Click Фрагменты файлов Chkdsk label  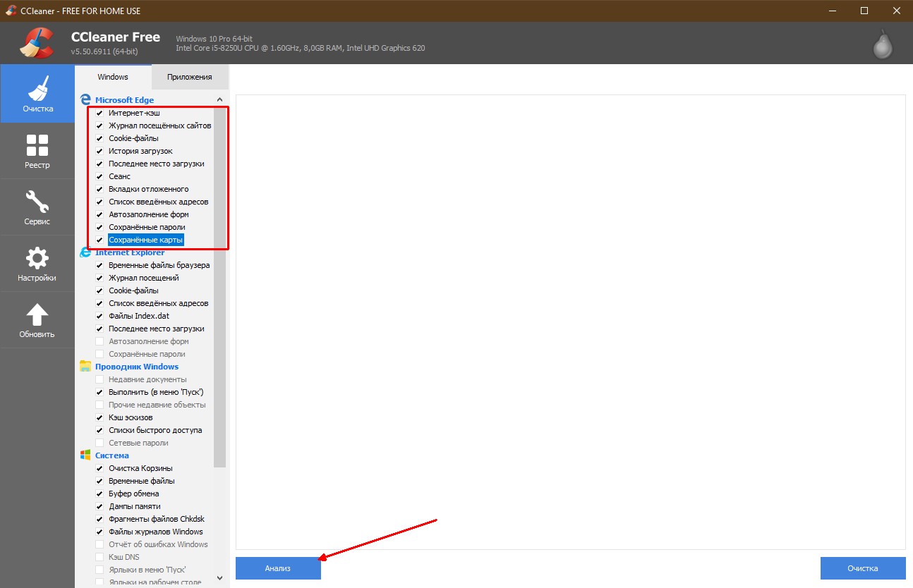[156, 519]
